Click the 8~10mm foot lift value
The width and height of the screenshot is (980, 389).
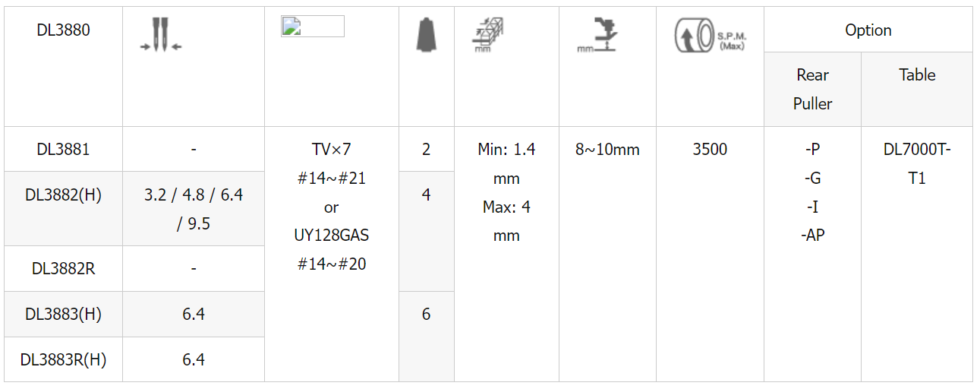[x=607, y=150]
